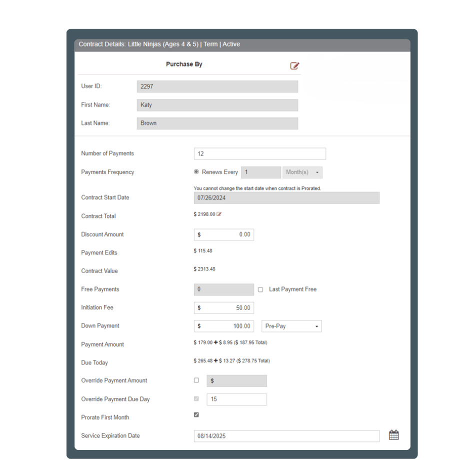The image size is (476, 476).
Task: Disable Prorate First Month
Action: pos(196,414)
